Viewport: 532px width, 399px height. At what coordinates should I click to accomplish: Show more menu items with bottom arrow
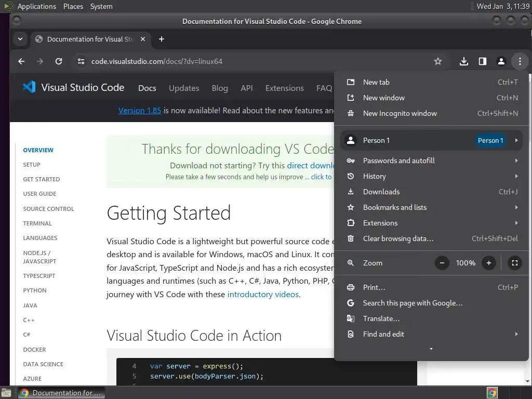tap(431, 349)
